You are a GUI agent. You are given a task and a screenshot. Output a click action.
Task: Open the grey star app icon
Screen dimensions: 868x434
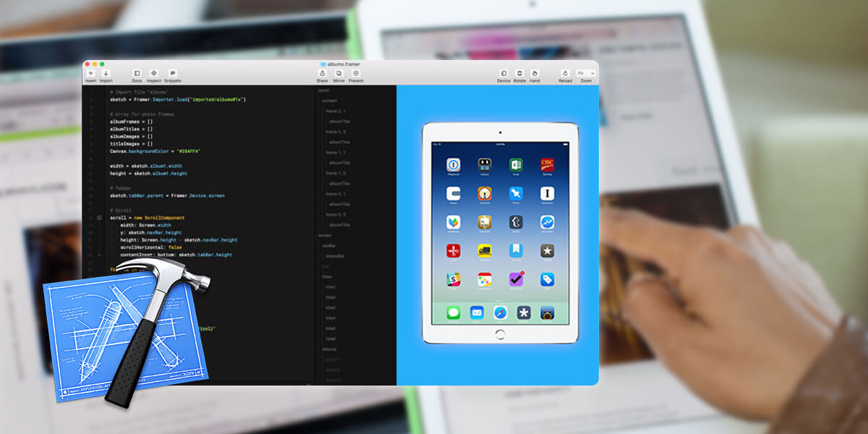[x=548, y=251]
